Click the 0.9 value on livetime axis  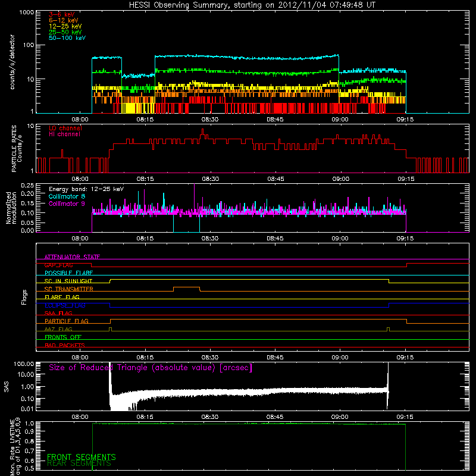click(29, 431)
